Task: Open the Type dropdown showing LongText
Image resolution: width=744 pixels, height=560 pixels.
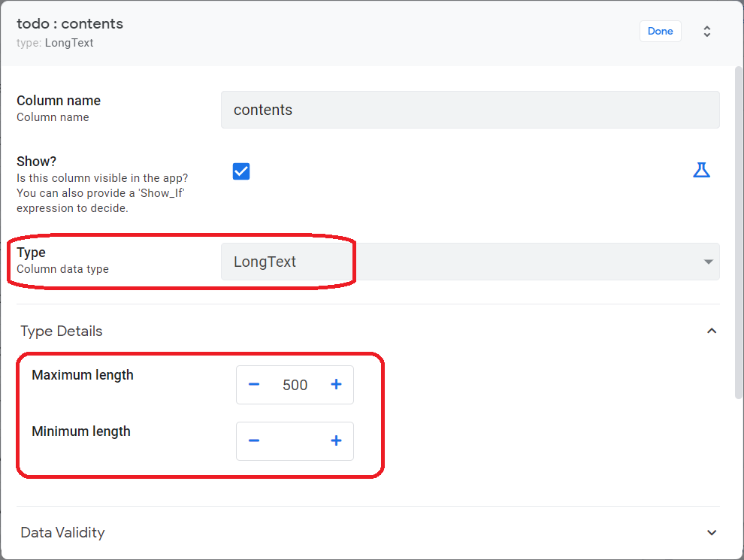Action: [470, 262]
